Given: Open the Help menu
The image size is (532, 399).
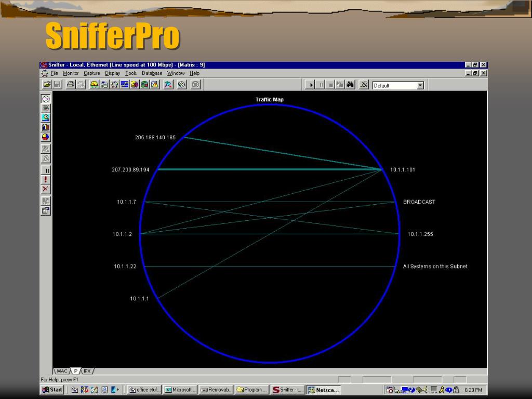Looking at the screenshot, I should tap(194, 73).
